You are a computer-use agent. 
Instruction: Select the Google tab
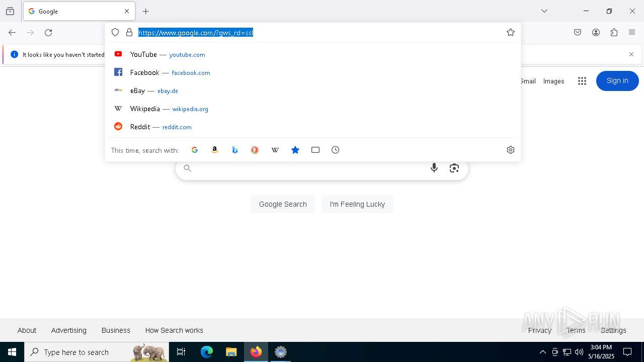pyautogui.click(x=79, y=11)
